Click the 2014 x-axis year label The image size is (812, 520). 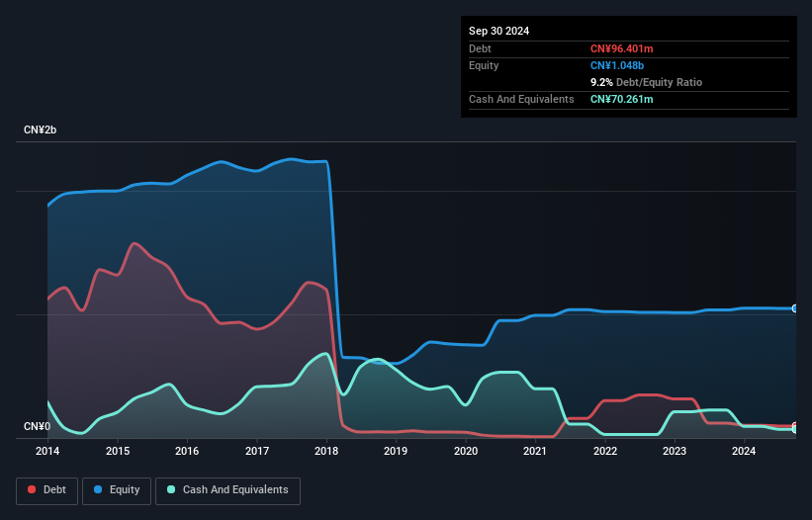[x=47, y=451]
